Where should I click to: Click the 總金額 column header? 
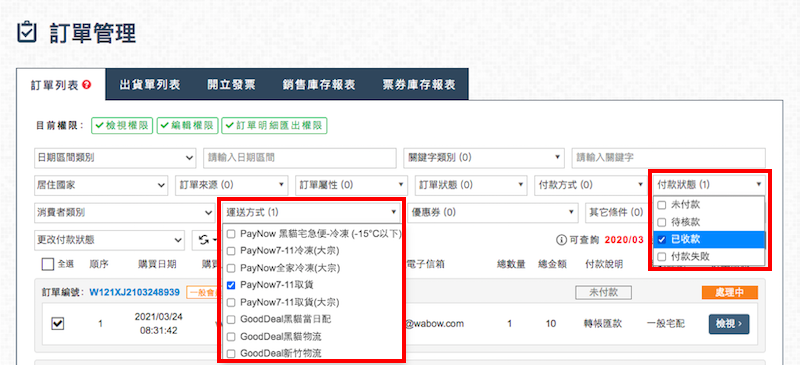(553, 264)
